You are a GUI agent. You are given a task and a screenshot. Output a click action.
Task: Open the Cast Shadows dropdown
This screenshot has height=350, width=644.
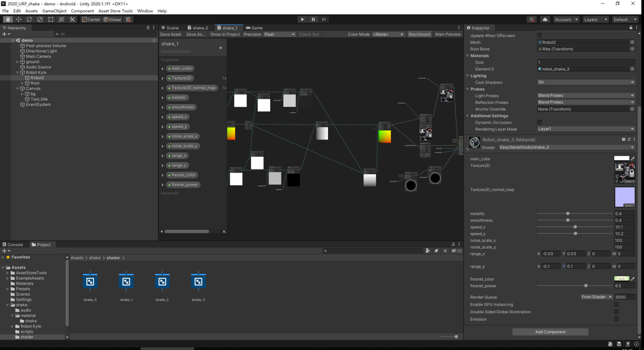[x=586, y=82]
